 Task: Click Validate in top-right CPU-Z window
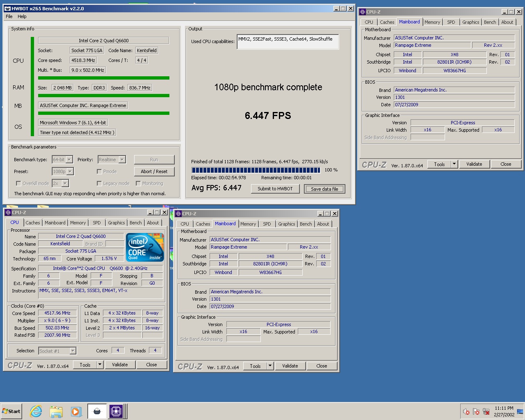474,164
